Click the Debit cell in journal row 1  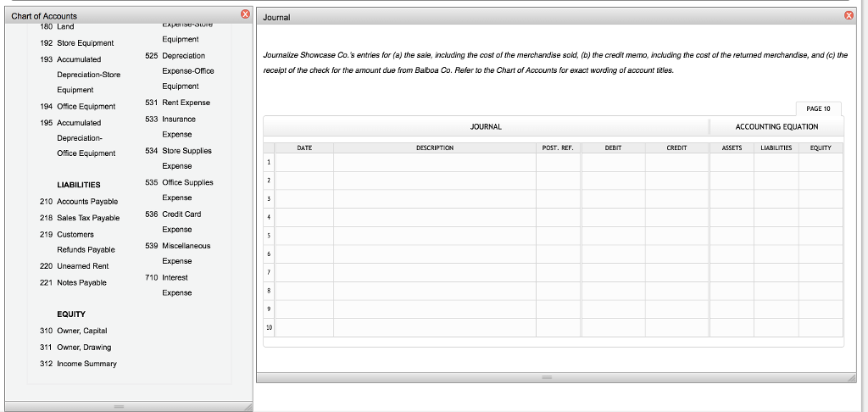(x=613, y=162)
